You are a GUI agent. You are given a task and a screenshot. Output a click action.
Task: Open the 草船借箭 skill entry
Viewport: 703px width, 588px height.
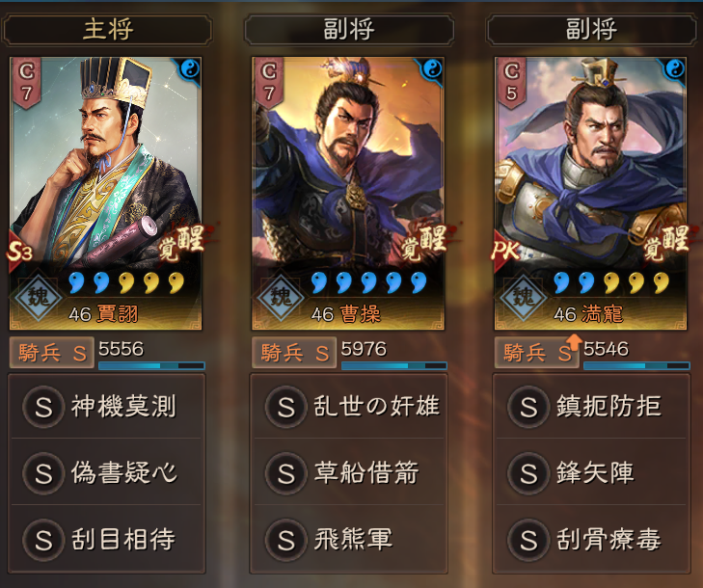tap(349, 473)
